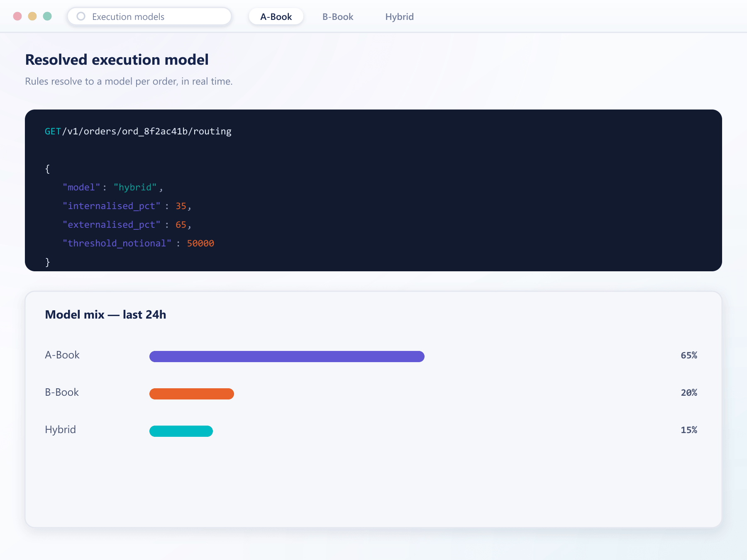Click the "model" key in JSON

pyautogui.click(x=81, y=187)
